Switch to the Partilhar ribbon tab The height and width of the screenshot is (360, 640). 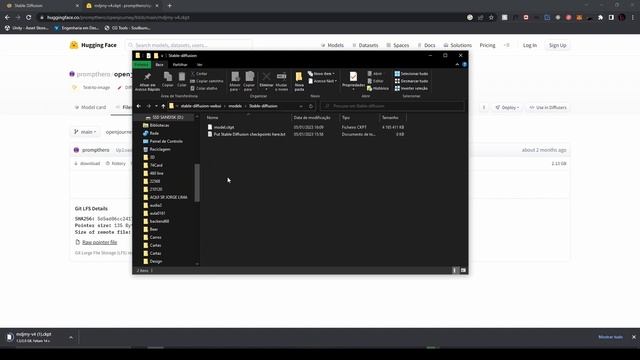(180, 65)
